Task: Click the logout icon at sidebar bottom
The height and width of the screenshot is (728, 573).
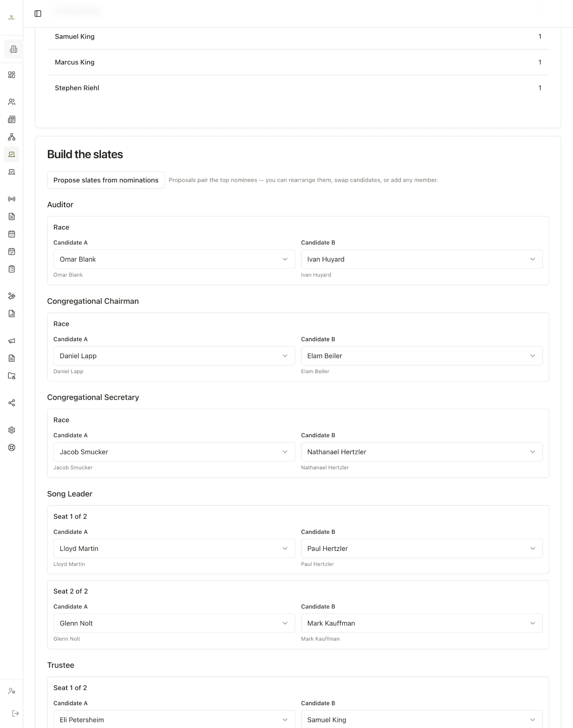Action: [16, 714]
